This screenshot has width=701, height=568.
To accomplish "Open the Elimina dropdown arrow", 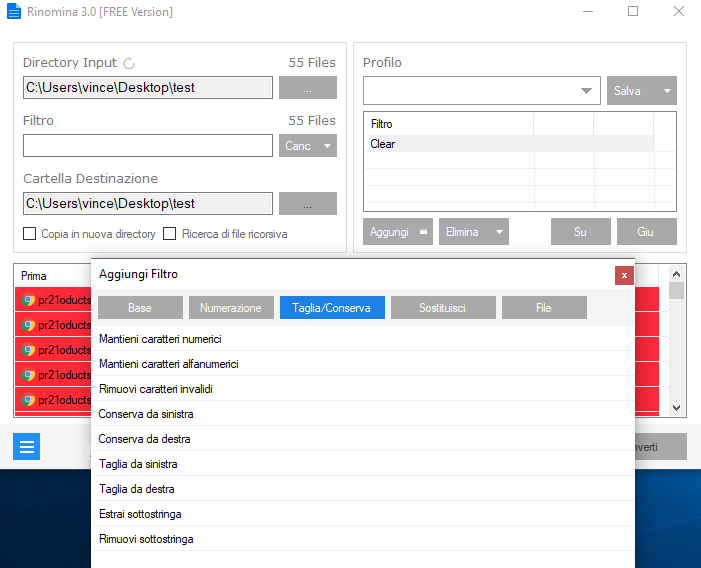I will click(x=499, y=232).
